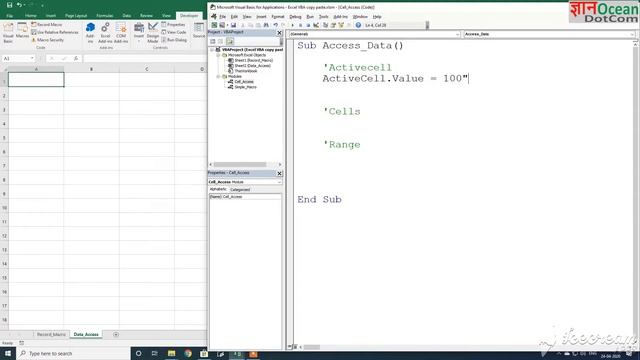This screenshot has height=360, width=640.
Task: Switch to Categorized tab in Properties
Action: pos(240,190)
